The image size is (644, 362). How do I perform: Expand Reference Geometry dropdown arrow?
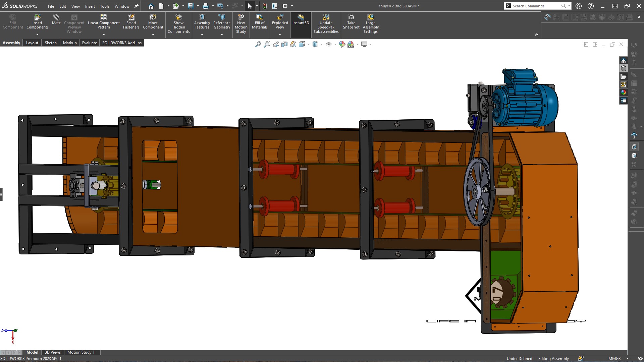coord(222,35)
